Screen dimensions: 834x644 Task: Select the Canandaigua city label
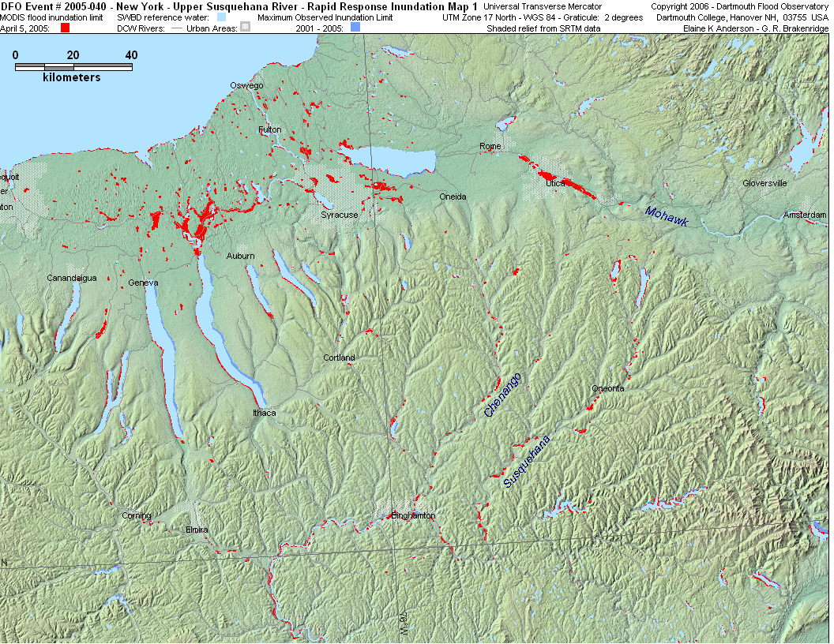(72, 278)
